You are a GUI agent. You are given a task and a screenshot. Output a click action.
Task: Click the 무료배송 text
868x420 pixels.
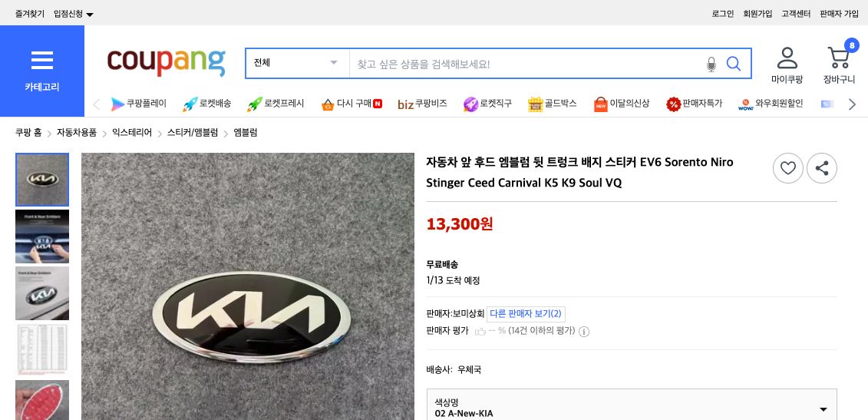pos(442,264)
